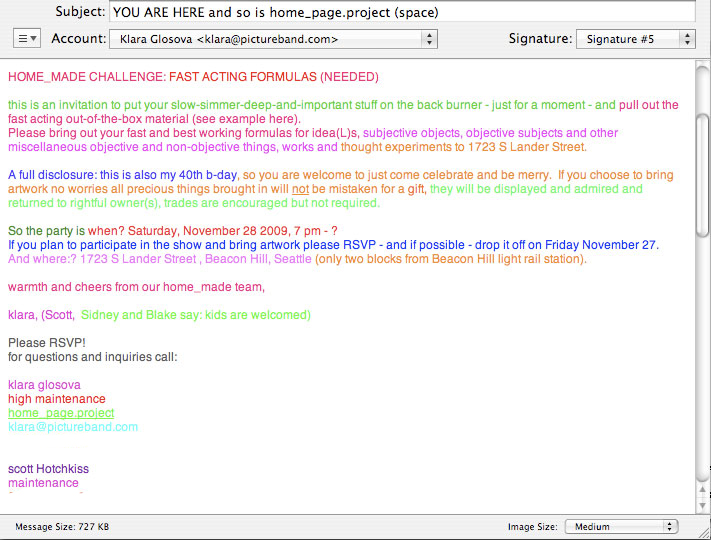Image resolution: width=711 pixels, height=540 pixels.
Task: Expand the Image Size dropdown set to Medium
Action: click(x=621, y=527)
